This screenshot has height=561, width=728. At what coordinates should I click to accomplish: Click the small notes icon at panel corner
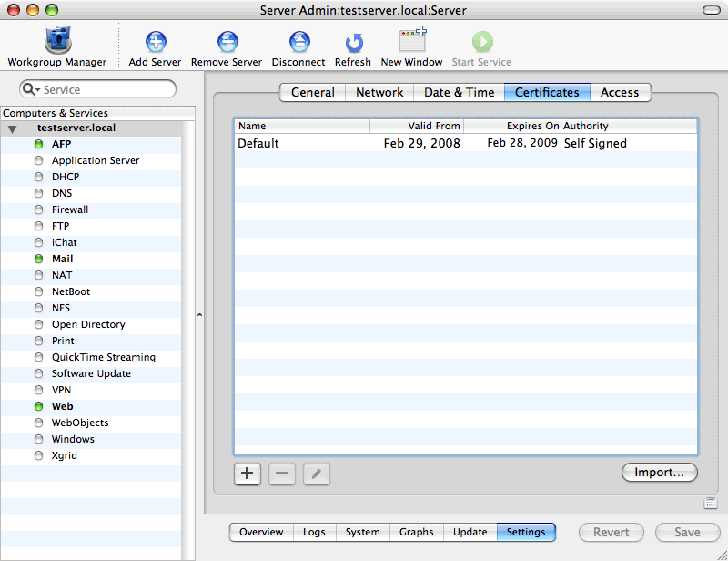(x=711, y=503)
